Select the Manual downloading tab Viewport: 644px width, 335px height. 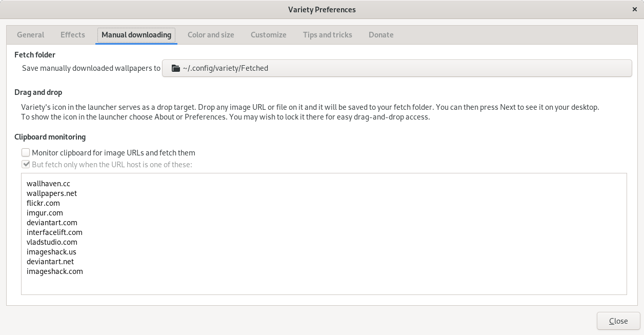click(x=136, y=35)
